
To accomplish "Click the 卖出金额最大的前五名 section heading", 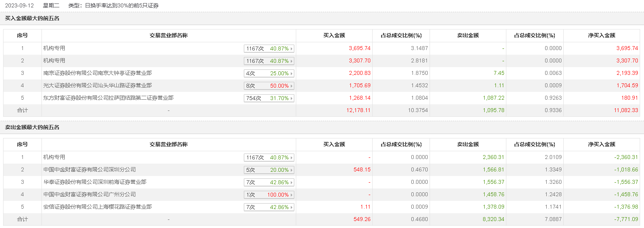I will click(x=32, y=128).
